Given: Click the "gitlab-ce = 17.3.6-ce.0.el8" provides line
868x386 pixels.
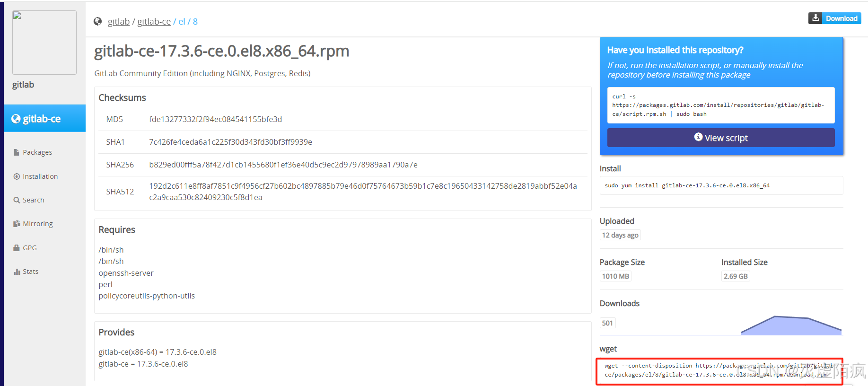Looking at the screenshot, I should (x=143, y=364).
